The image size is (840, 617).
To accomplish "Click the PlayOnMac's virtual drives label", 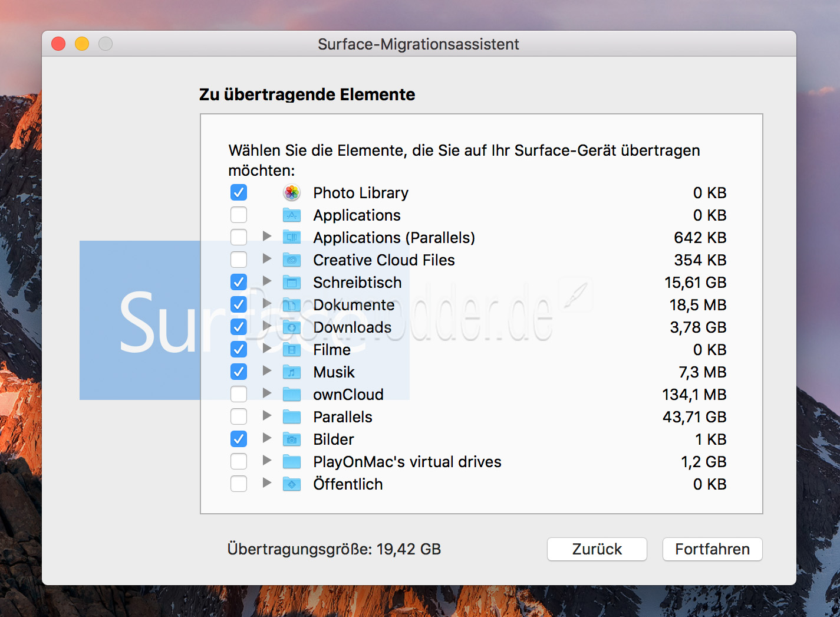I will (x=407, y=462).
